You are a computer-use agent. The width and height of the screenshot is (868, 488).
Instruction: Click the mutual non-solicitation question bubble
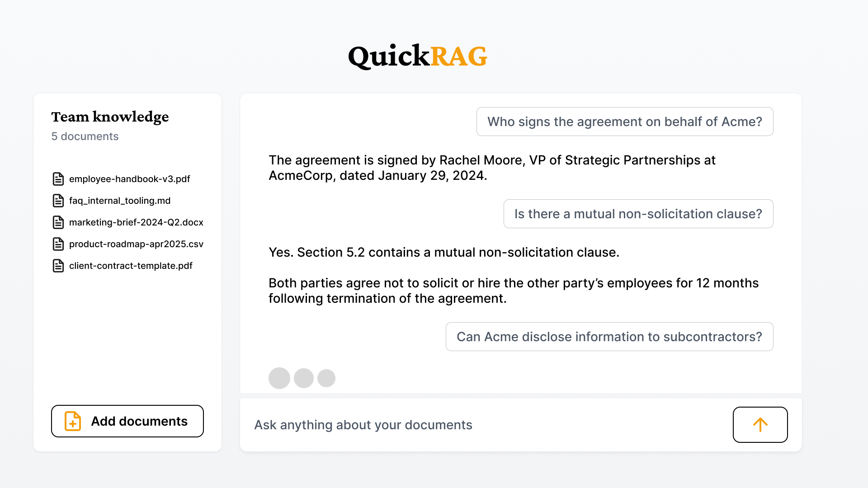[x=638, y=214]
